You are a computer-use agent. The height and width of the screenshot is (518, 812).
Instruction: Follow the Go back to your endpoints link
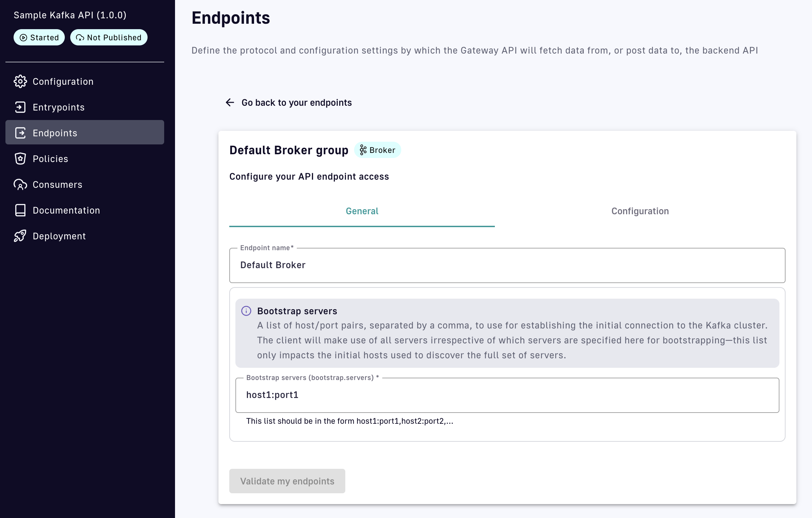point(296,102)
